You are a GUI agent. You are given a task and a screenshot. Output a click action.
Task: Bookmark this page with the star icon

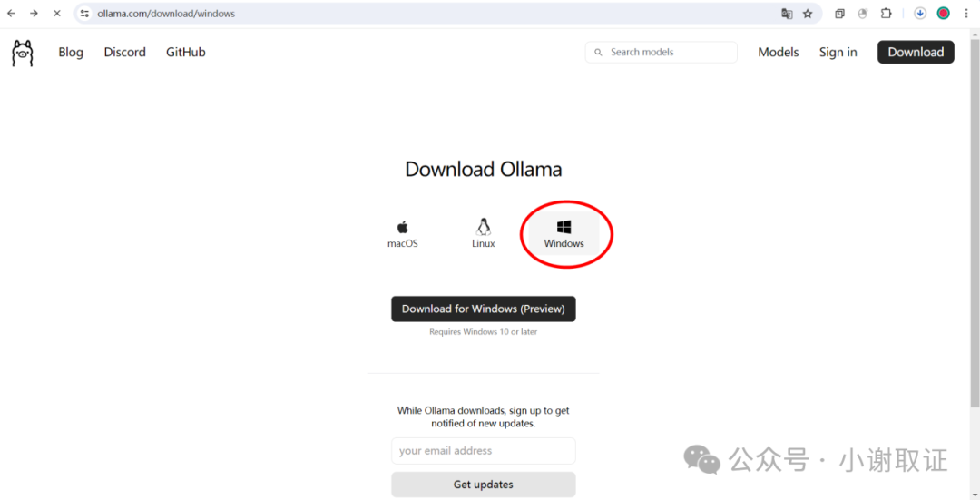click(x=808, y=13)
